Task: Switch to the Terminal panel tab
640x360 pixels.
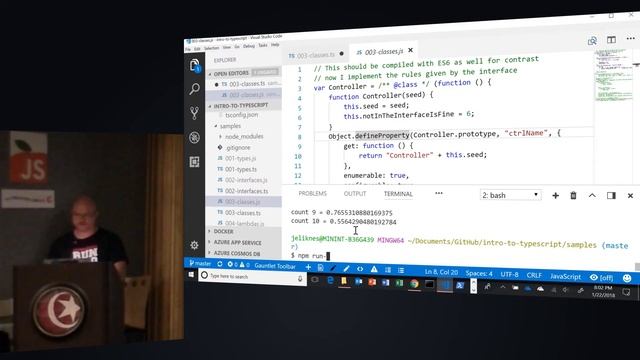Action: pos(398,194)
